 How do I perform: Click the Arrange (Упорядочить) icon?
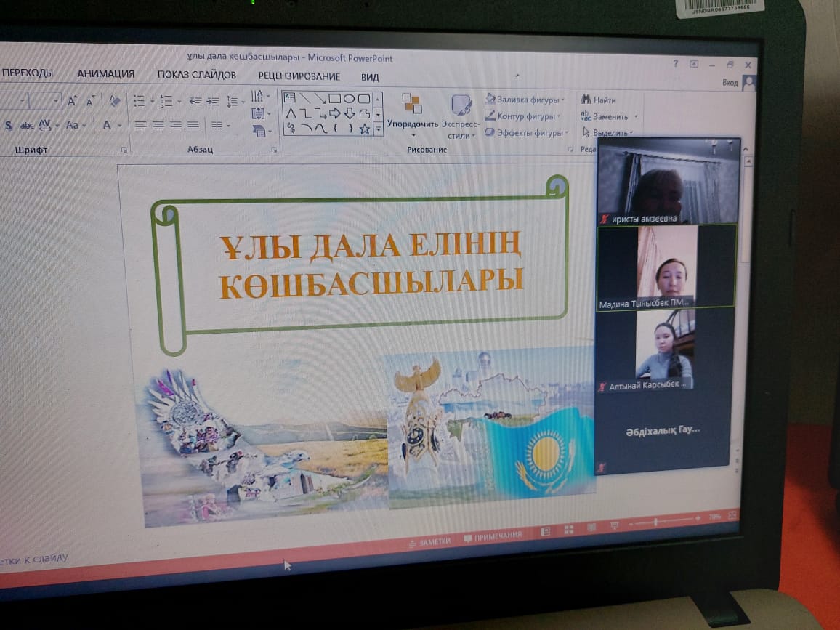pos(412,105)
